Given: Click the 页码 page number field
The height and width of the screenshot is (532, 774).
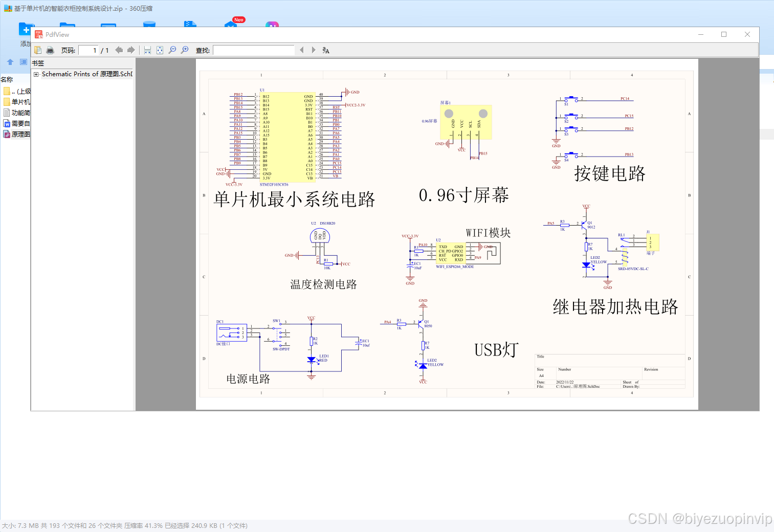Looking at the screenshot, I should click(x=95, y=50).
